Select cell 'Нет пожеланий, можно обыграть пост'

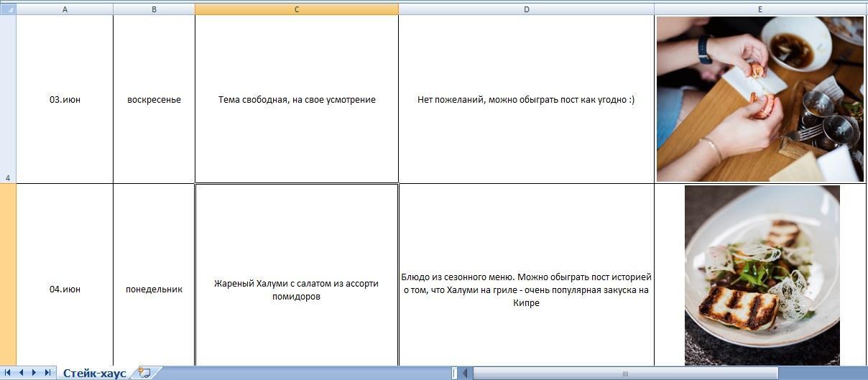point(526,100)
